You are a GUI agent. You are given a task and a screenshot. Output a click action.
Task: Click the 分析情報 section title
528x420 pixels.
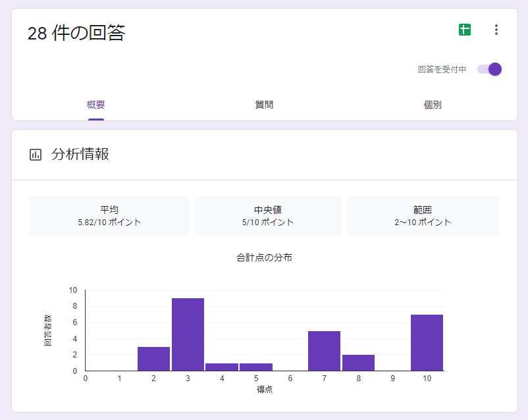[80, 154]
